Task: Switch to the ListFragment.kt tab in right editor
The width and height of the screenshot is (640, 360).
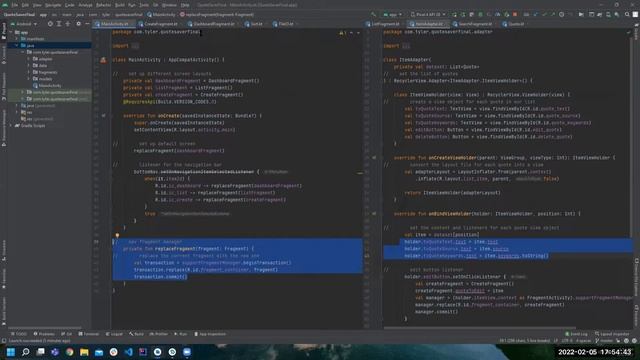Action: (385, 24)
